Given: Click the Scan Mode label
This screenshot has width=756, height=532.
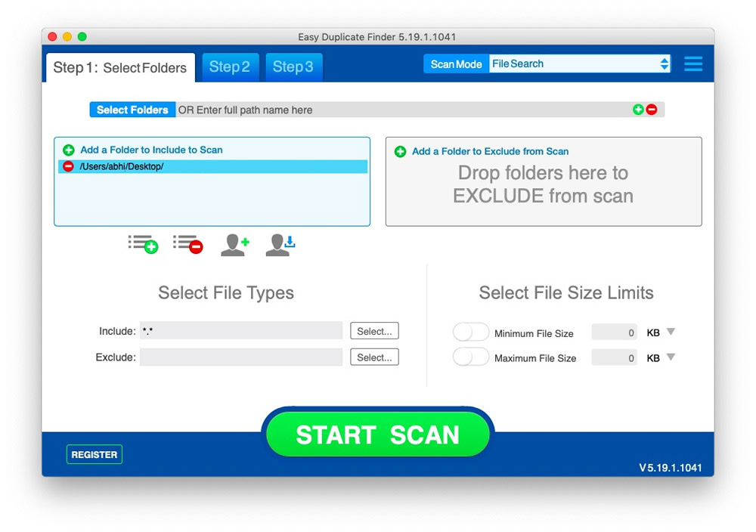Looking at the screenshot, I should 456,64.
